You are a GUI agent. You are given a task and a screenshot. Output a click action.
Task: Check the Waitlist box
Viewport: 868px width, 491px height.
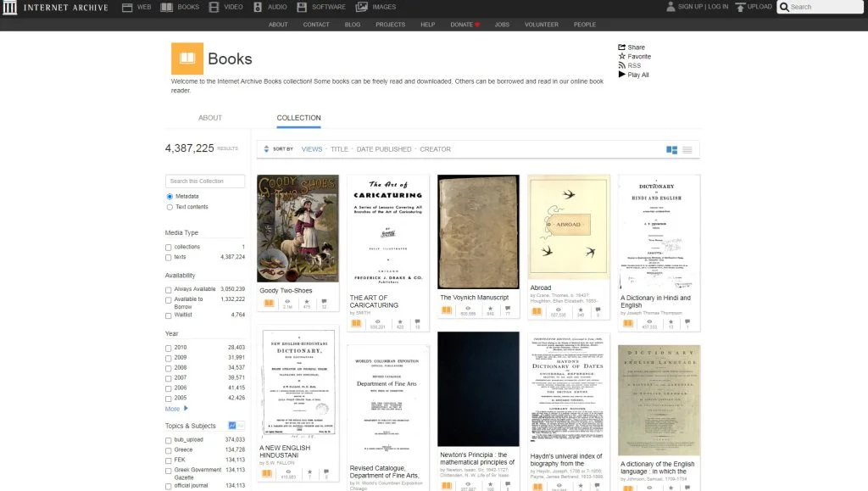pyautogui.click(x=169, y=315)
